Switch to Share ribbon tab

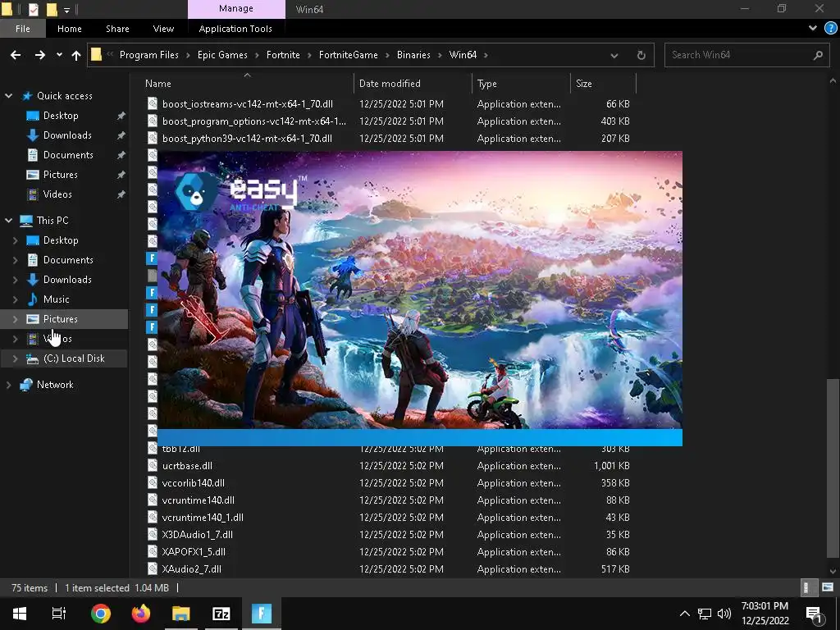tap(117, 29)
